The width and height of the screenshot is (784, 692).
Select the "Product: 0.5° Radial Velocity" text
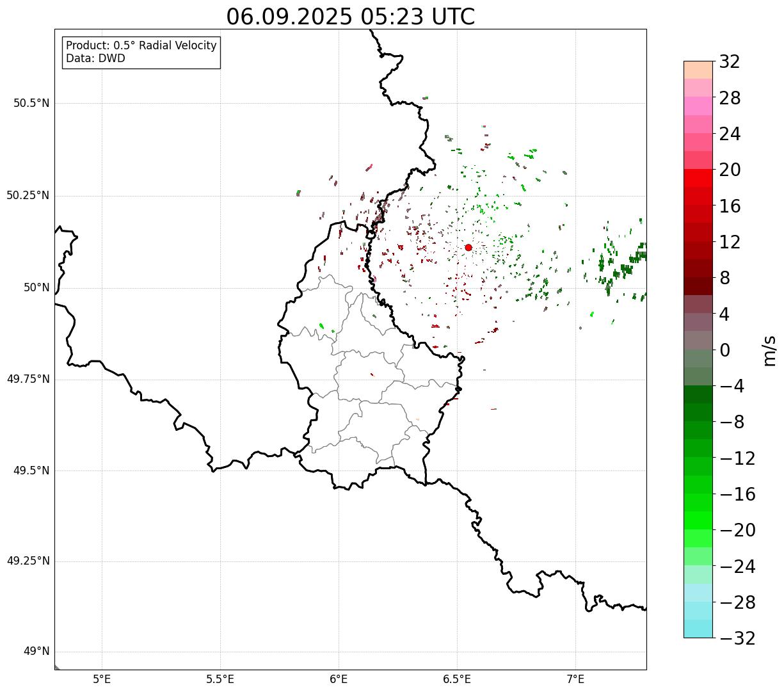click(141, 46)
